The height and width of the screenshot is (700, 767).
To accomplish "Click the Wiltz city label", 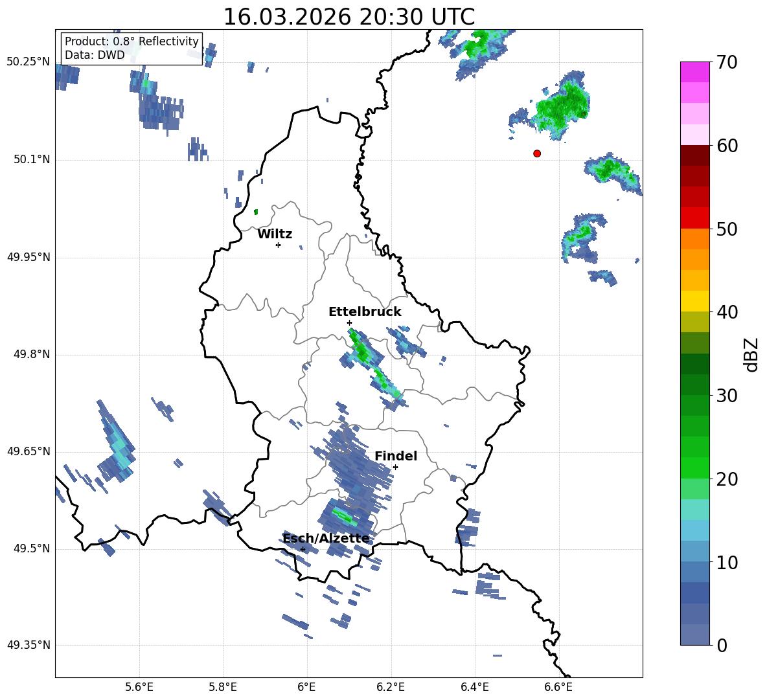I will click(x=275, y=234).
